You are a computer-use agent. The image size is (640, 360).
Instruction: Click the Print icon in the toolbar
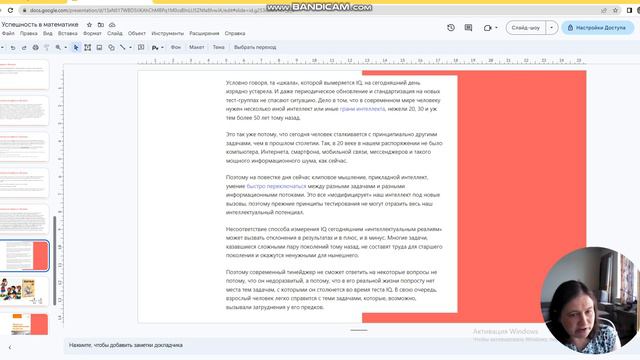tap(36, 48)
